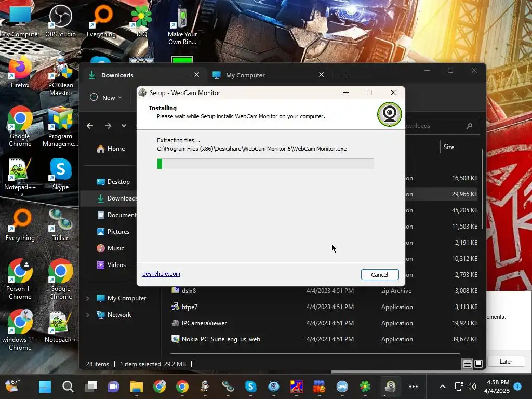Image resolution: width=532 pixels, height=399 pixels.
Task: Launch Firefox from desktop
Action: (20, 73)
